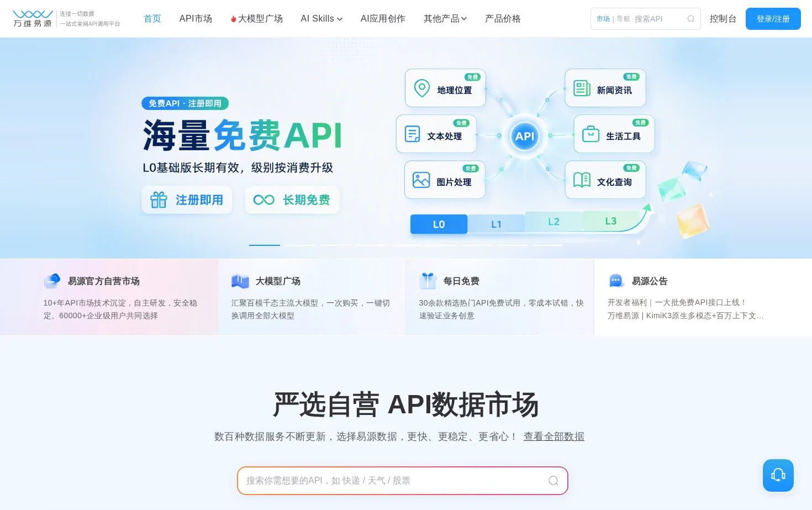Focus the 搜索你需想要的API search box

coord(403,481)
